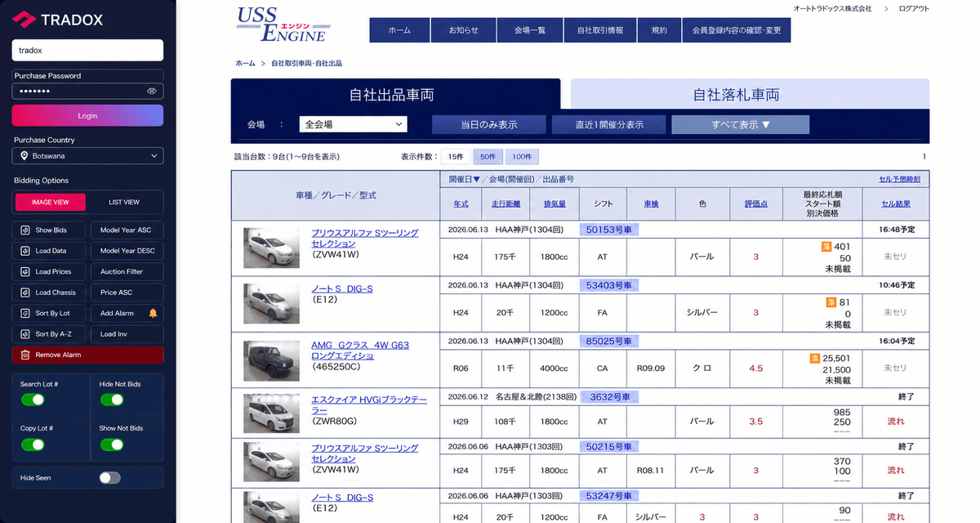Show 100件 per page
980x523 pixels.
click(x=521, y=156)
